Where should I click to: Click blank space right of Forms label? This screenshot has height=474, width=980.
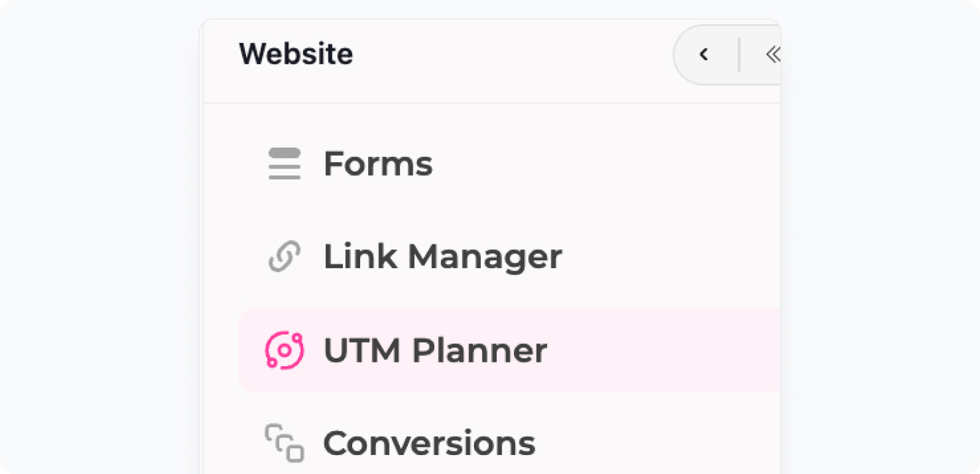click(606, 164)
